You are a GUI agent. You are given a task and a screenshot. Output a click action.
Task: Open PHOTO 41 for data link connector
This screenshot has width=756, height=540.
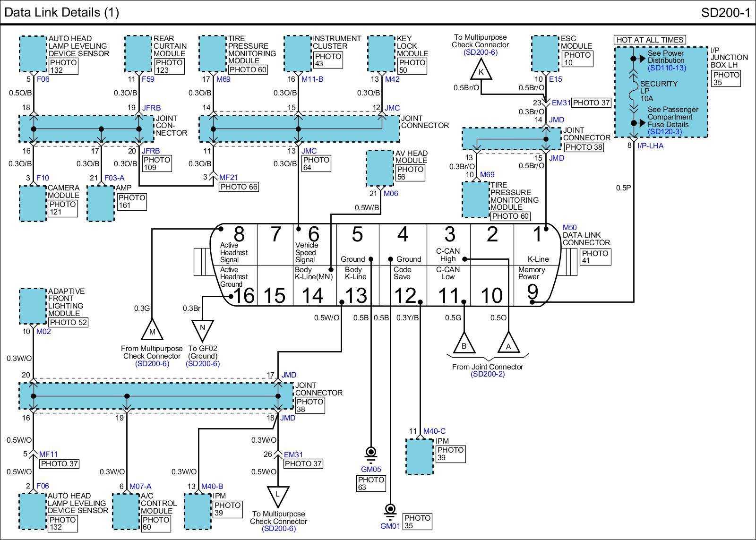pos(595,257)
